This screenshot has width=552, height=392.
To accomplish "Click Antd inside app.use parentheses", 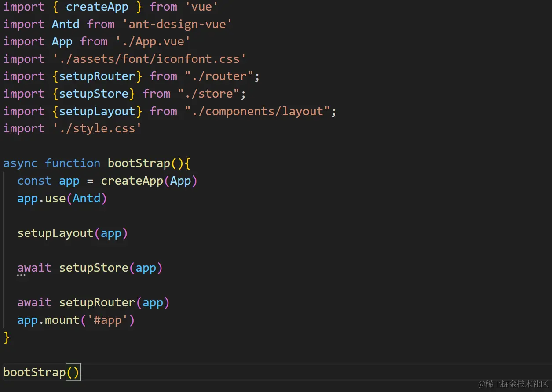I will [x=87, y=199].
